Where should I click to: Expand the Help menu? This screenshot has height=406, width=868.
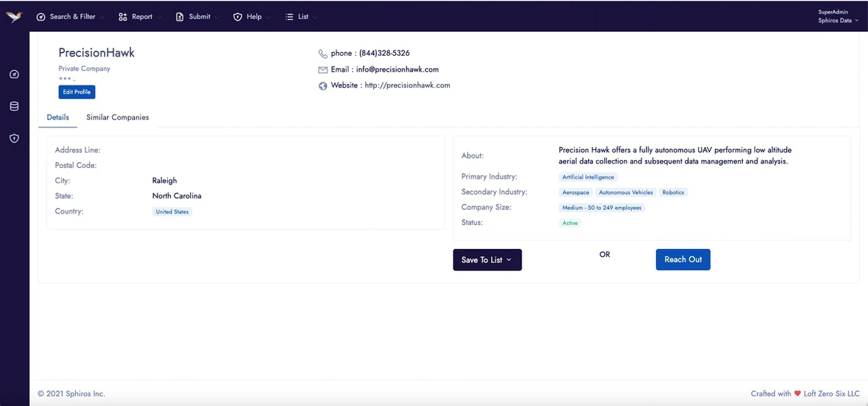pyautogui.click(x=252, y=17)
